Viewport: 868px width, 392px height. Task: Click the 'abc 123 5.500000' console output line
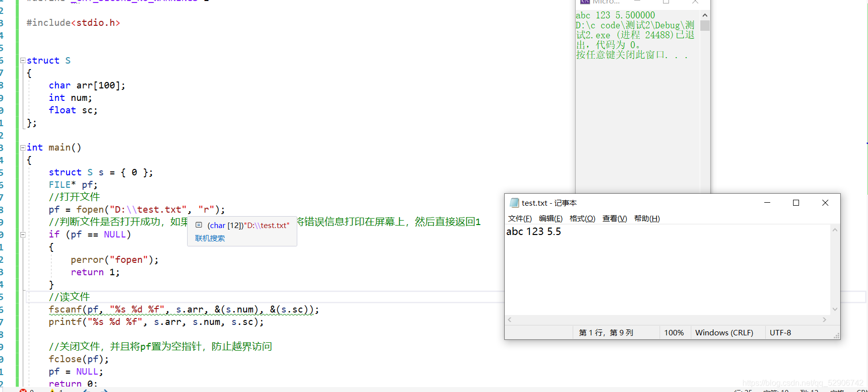click(x=615, y=15)
